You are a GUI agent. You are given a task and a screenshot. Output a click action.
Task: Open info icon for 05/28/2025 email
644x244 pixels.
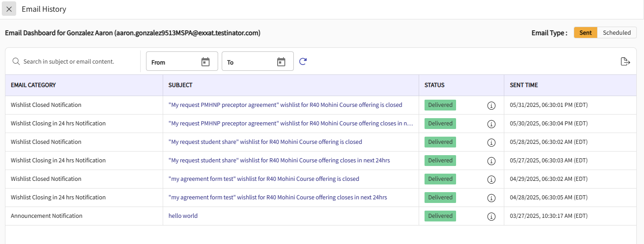point(491,143)
